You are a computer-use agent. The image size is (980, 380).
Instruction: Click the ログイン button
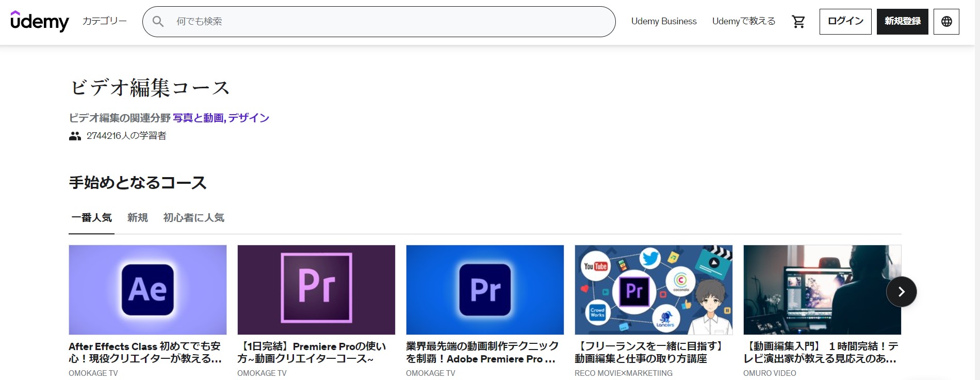click(845, 21)
